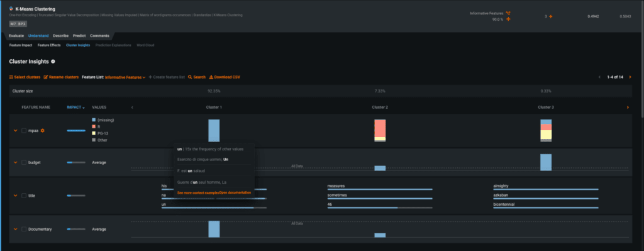
Task: Click the word 'sometimes' in Cluster 2
Action: tap(337, 195)
